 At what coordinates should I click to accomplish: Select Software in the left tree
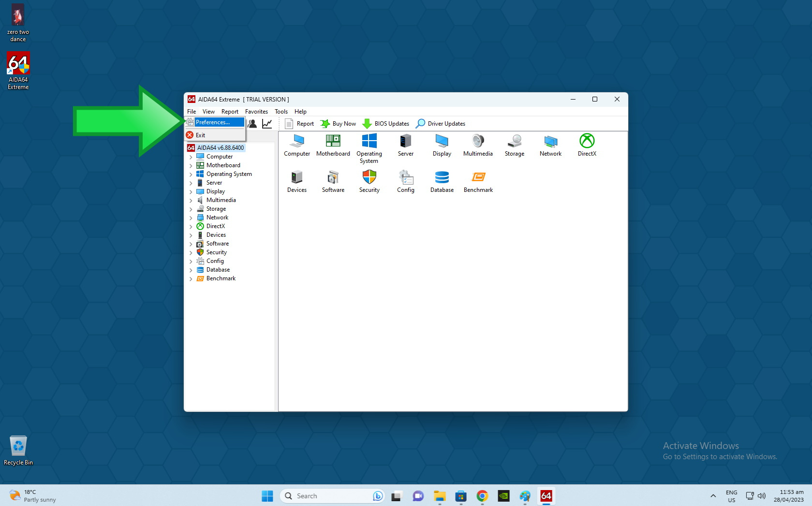point(217,244)
